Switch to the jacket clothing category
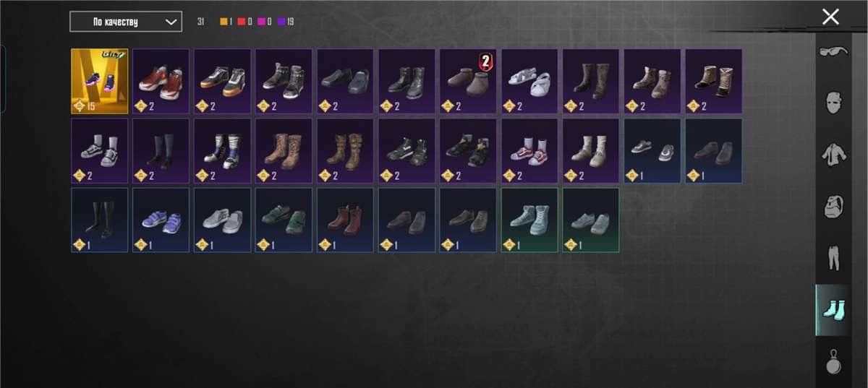 coord(833,153)
